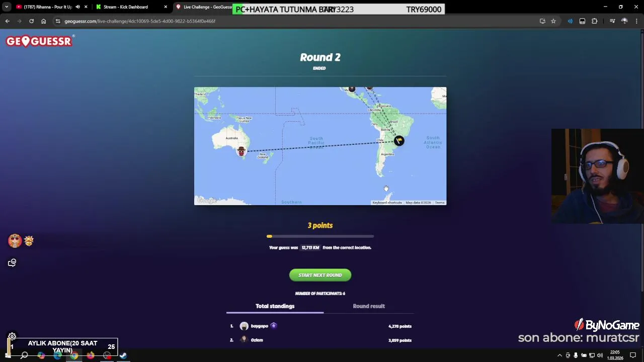Screen dimensions: 644x362
Task: Click 4,278 points score
Action: click(400, 326)
